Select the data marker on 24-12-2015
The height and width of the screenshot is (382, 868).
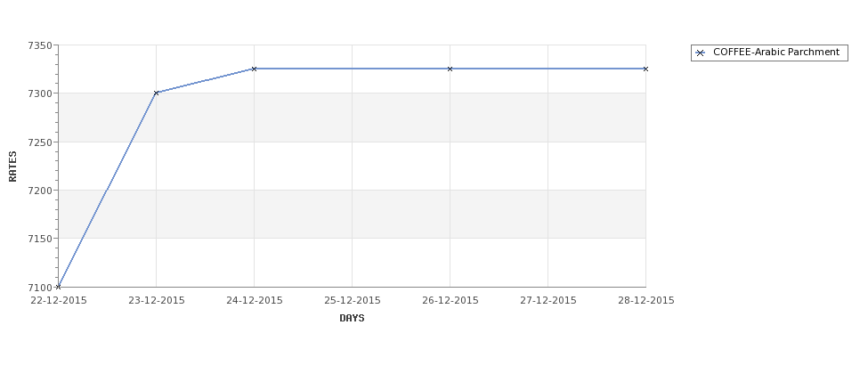[254, 69]
